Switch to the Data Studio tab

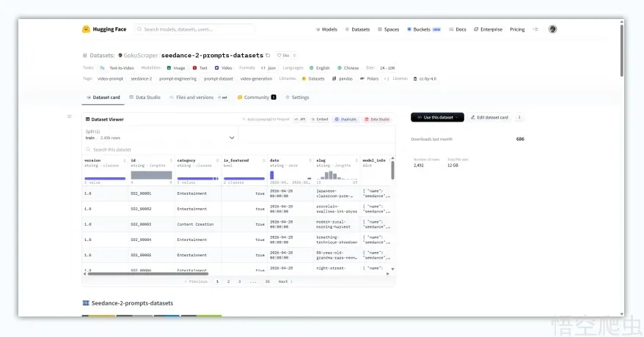pyautogui.click(x=145, y=97)
